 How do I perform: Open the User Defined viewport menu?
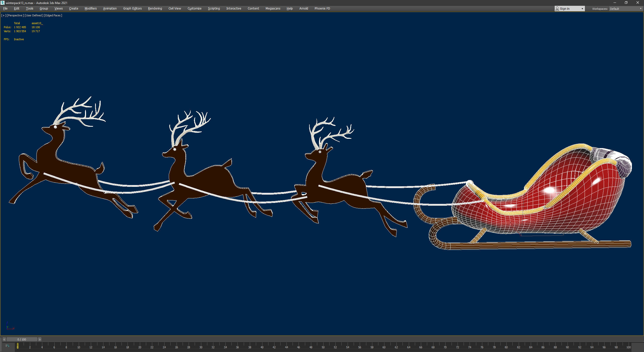[x=34, y=15]
